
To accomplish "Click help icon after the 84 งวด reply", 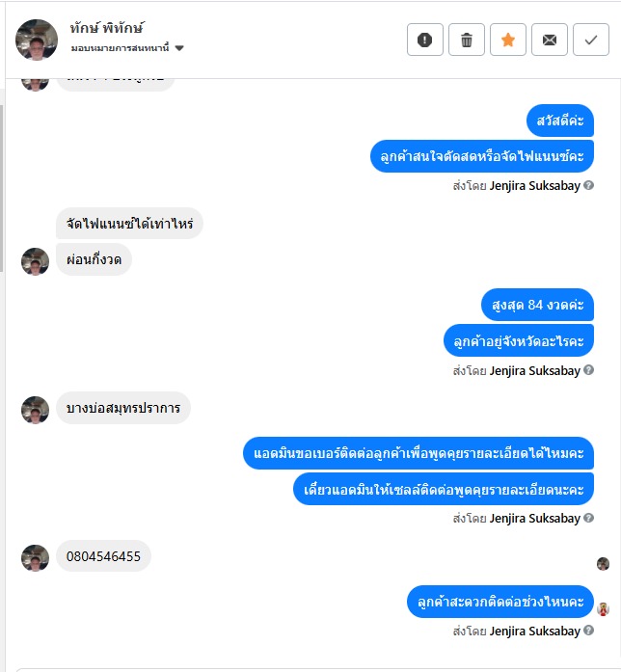I will click(589, 370).
